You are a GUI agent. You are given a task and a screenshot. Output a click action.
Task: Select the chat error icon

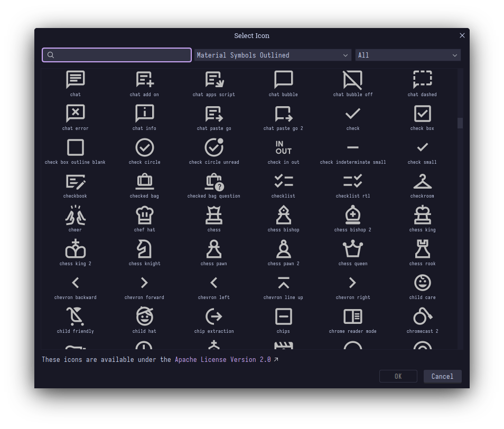point(75,114)
